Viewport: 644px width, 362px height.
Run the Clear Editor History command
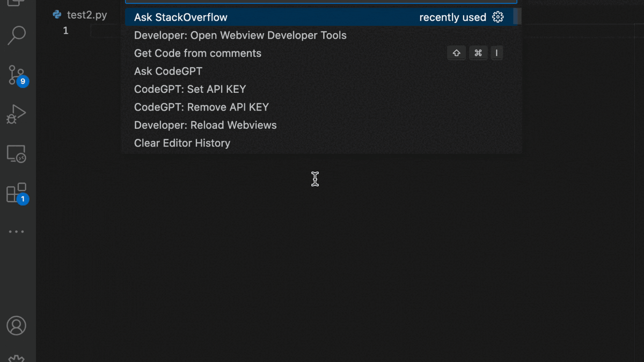click(182, 143)
